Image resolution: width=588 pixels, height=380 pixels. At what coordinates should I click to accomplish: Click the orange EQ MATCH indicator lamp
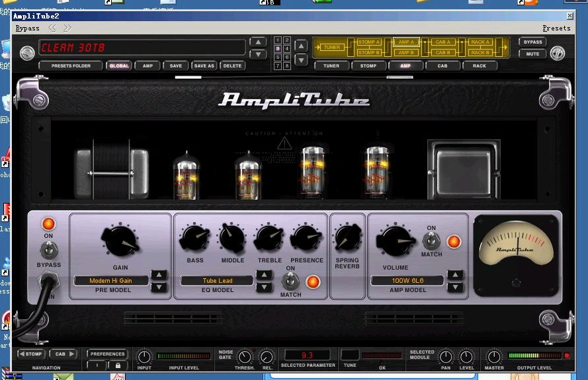(x=313, y=282)
